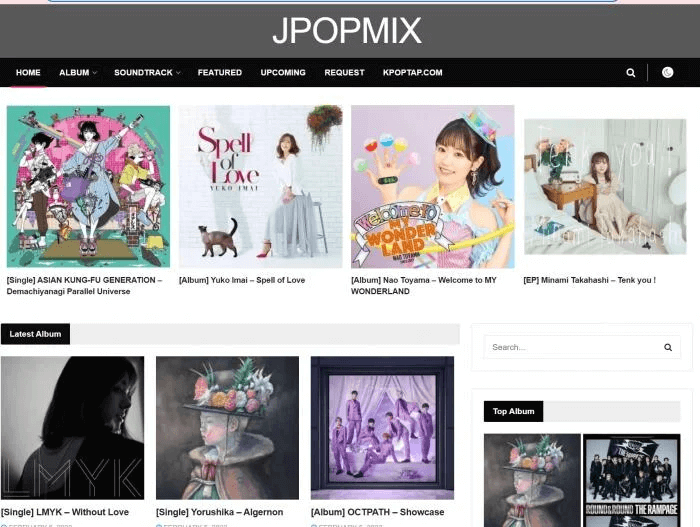Viewport: 700px width, 527px height.
Task: Toggle dark mode with the moon icon
Action: coord(667,72)
